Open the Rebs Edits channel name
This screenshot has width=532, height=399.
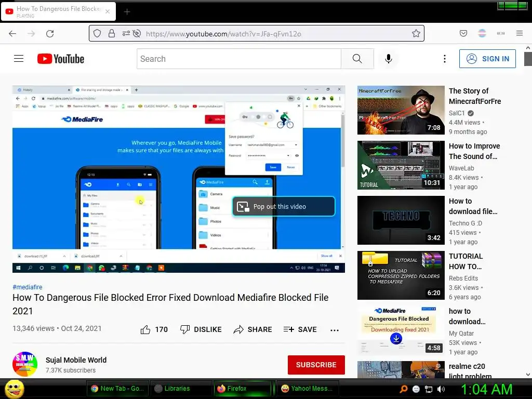click(x=463, y=278)
